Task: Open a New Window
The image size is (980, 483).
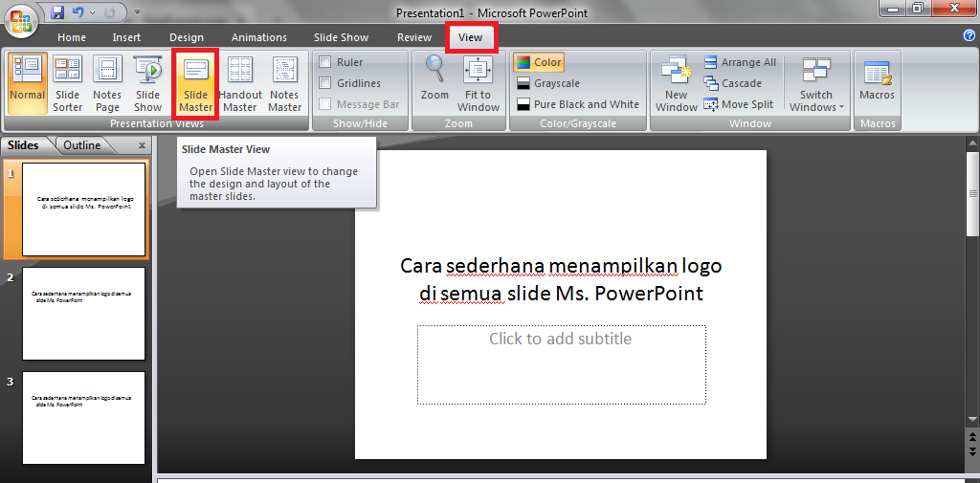Action: [677, 84]
